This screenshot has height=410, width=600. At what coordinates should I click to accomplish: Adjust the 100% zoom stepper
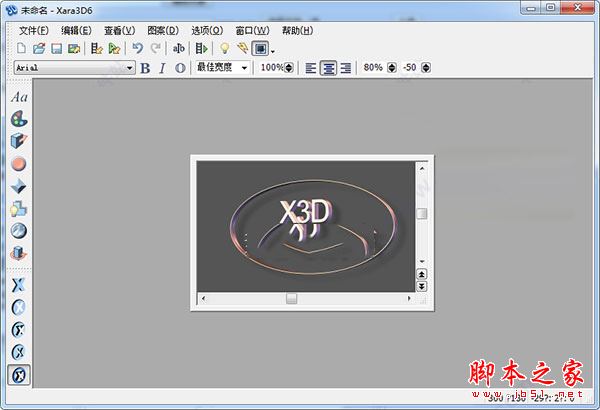coord(289,68)
